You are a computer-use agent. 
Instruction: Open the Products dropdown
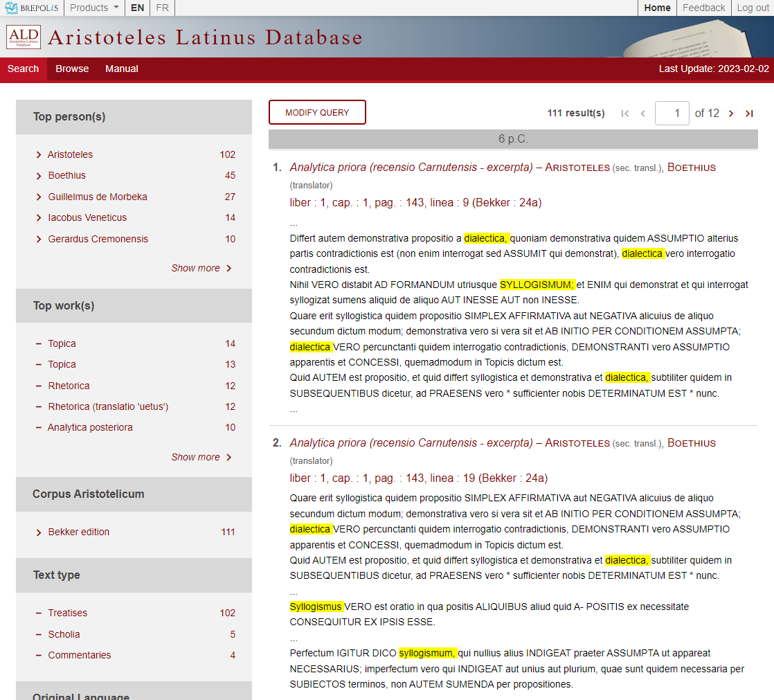(x=93, y=8)
